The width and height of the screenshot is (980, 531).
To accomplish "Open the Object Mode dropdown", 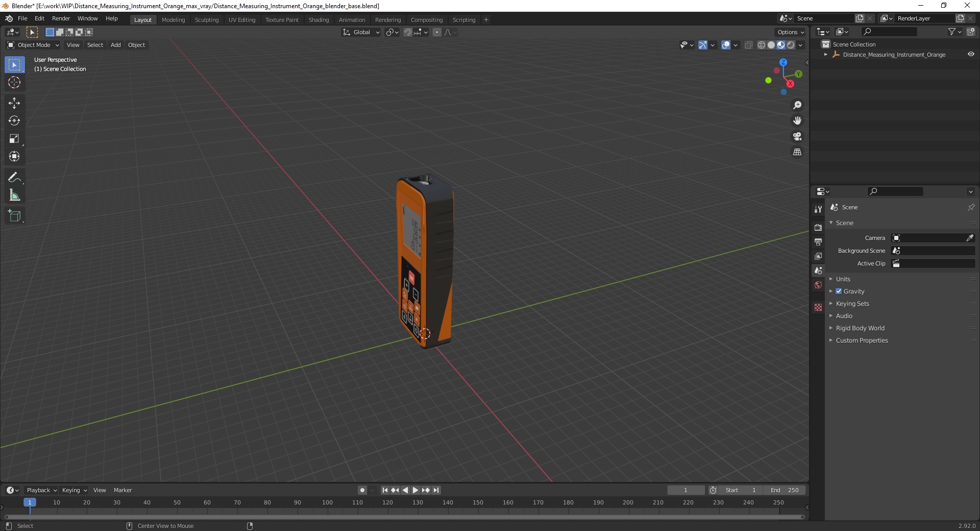I will pyautogui.click(x=33, y=45).
